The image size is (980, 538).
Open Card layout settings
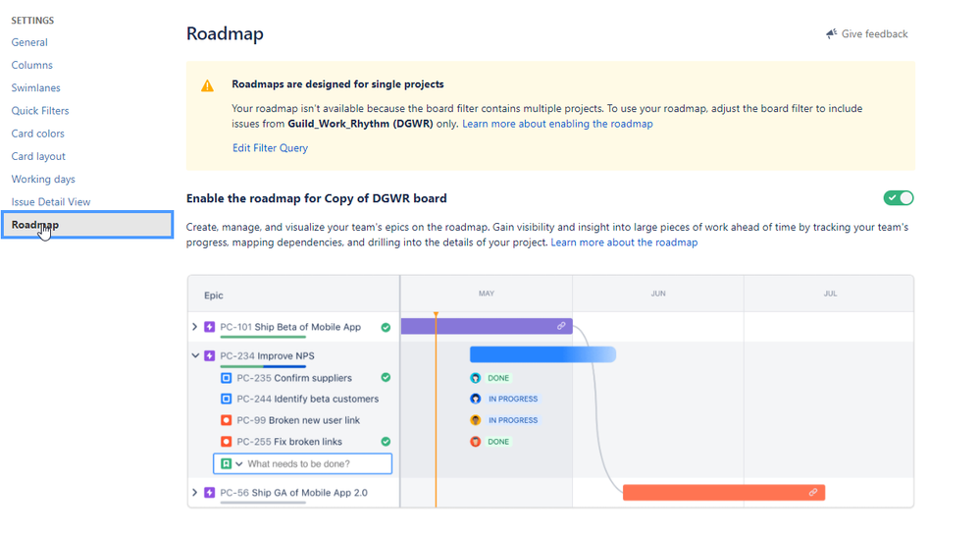(x=38, y=156)
